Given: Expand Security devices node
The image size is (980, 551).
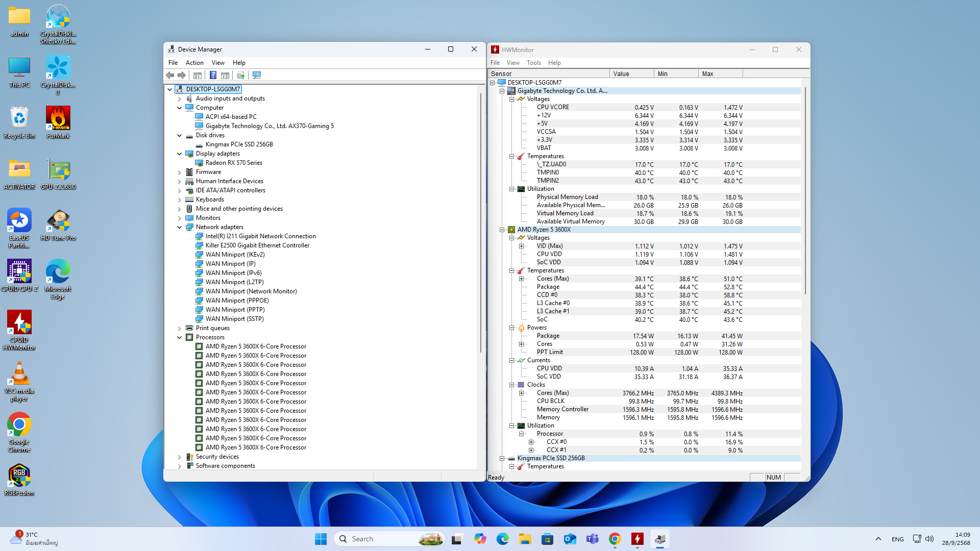Looking at the screenshot, I should click(180, 457).
